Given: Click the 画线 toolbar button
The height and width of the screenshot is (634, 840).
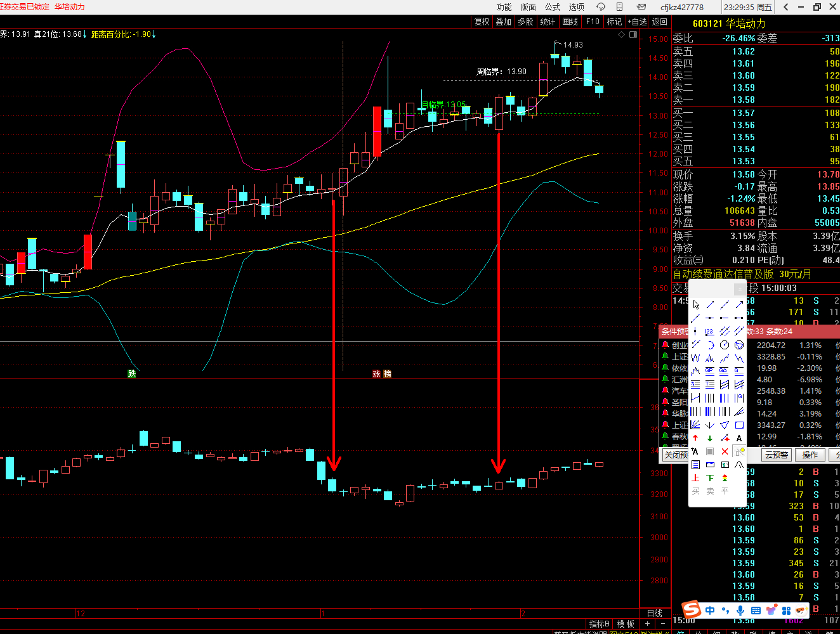Looking at the screenshot, I should pyautogui.click(x=570, y=22).
